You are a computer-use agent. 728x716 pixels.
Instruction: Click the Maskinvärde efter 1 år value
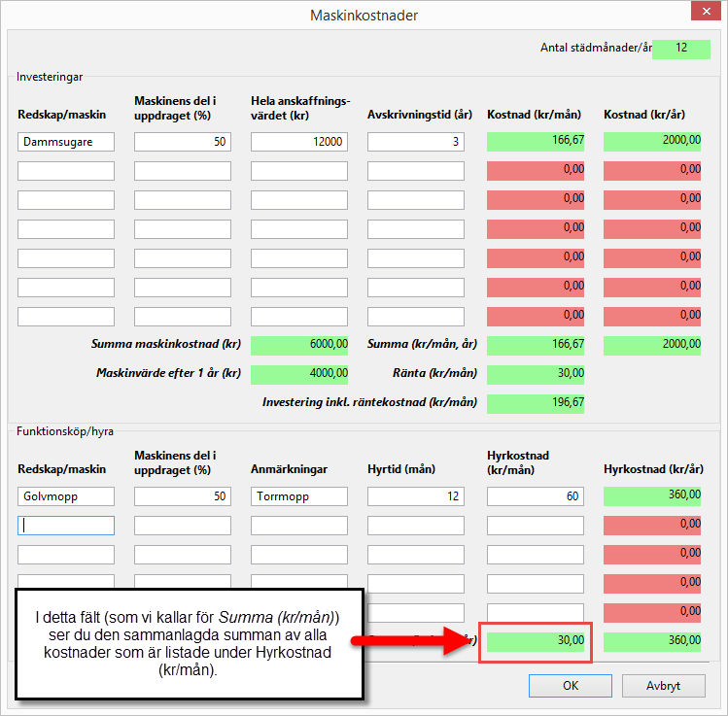[299, 374]
